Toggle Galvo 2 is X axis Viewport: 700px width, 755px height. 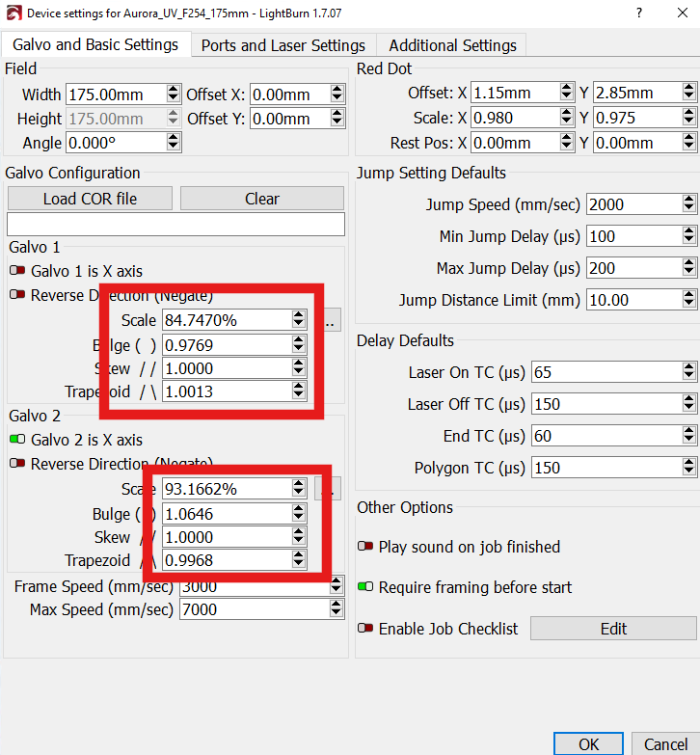click(17, 439)
